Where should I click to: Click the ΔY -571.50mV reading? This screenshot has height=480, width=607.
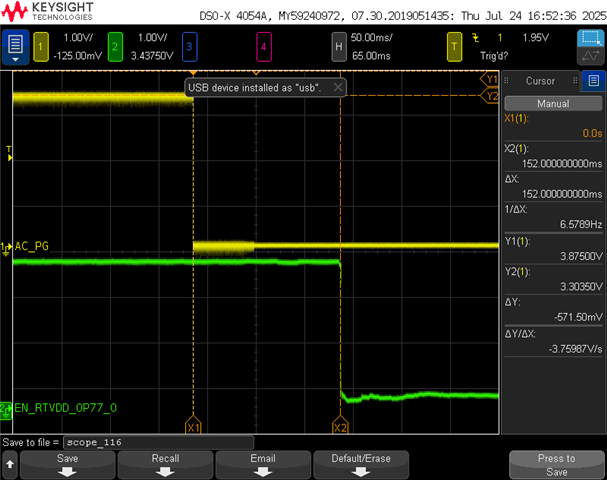pos(553,310)
